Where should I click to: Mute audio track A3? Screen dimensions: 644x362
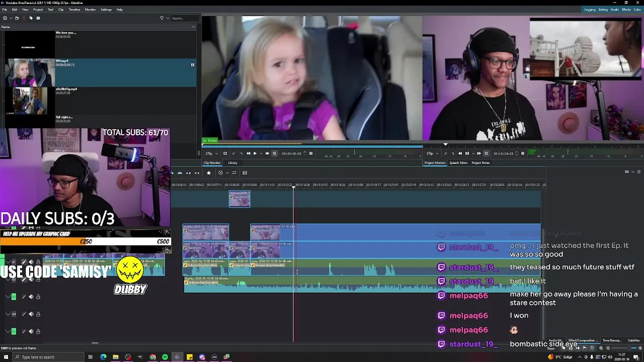pyautogui.click(x=31, y=297)
